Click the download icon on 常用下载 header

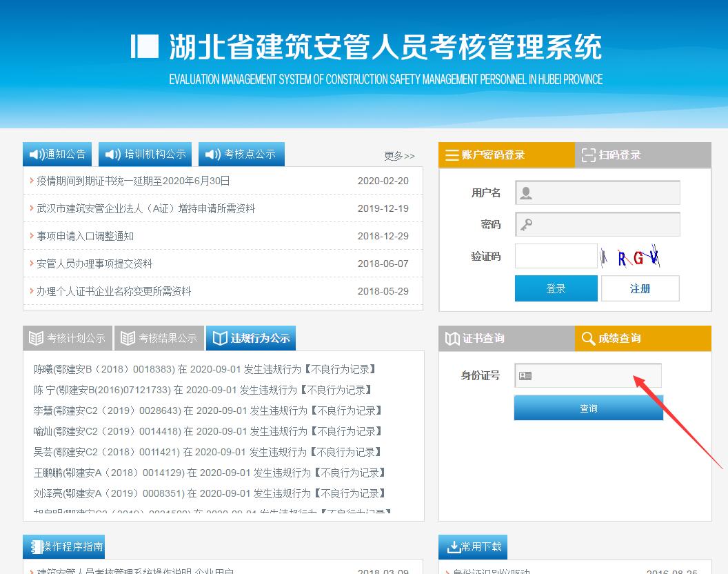[453, 547]
